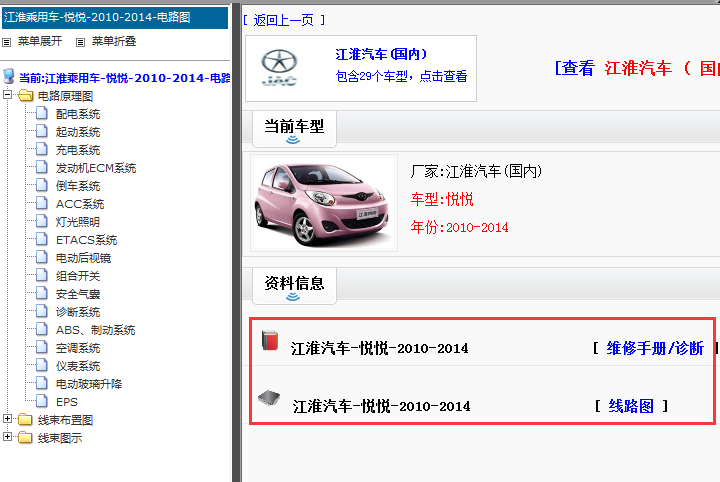Screen dimensions: 720x482
Task: Click the page icon beside 倒车系统
Action: point(42,185)
